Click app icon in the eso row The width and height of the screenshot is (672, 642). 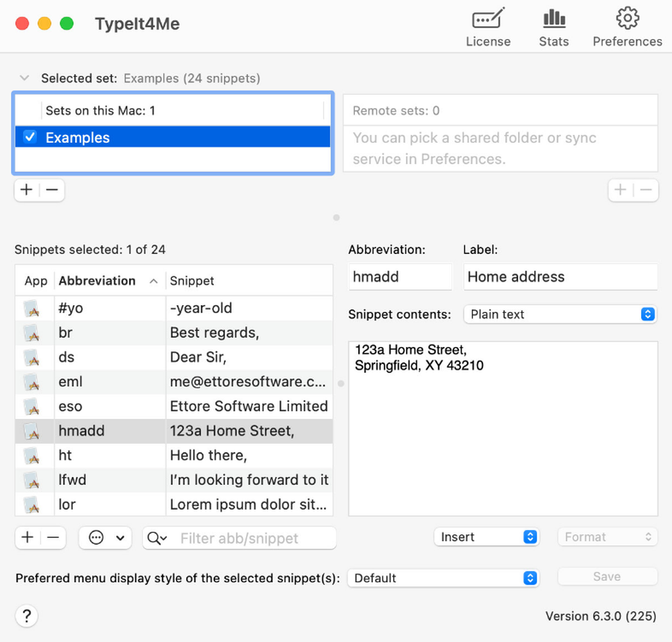(32, 407)
